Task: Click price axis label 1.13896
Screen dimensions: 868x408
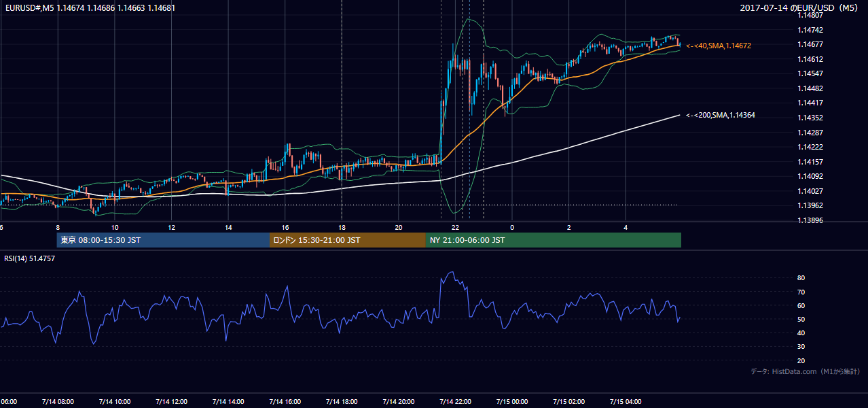Action: click(x=810, y=220)
